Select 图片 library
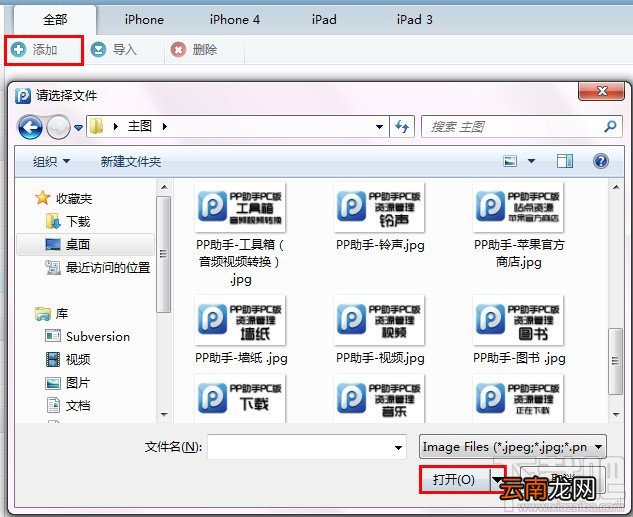The height and width of the screenshot is (517, 633). [78, 383]
